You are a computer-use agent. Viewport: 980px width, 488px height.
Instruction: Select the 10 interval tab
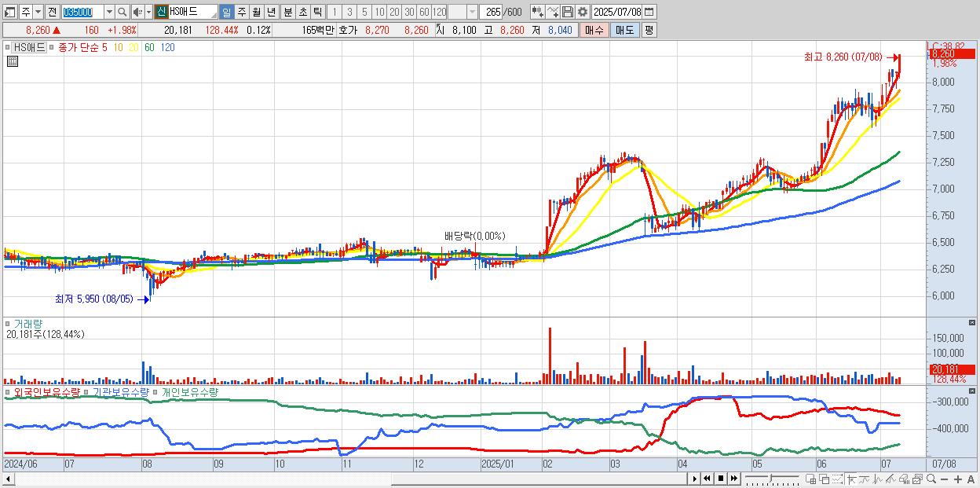click(x=379, y=12)
